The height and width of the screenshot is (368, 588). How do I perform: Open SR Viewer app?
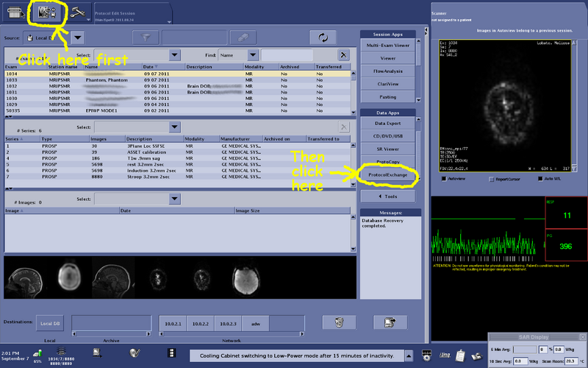(x=388, y=149)
